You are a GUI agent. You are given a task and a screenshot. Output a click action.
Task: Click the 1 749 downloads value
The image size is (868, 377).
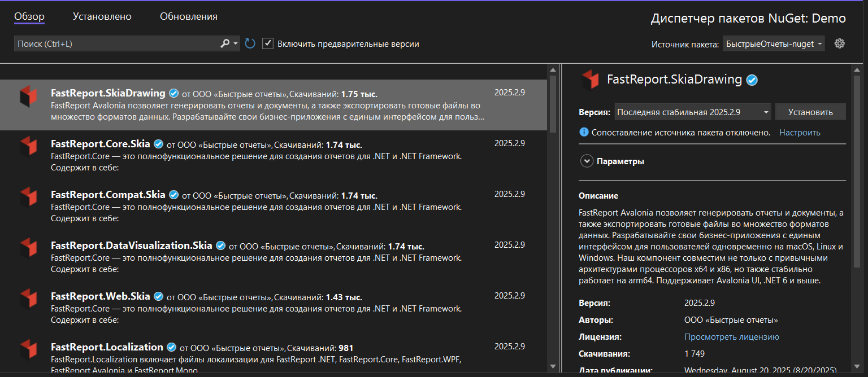695,354
